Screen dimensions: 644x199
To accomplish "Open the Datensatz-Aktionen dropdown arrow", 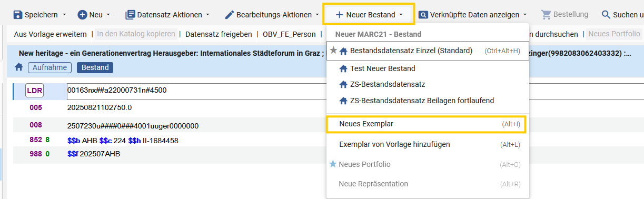I will coord(207,15).
